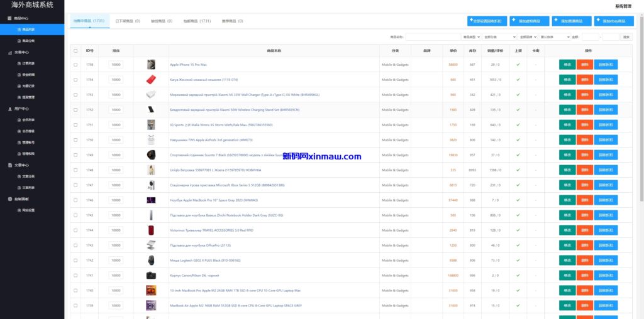Open the Apple iPhone 15 Pro Max thumbnail
This screenshot has height=319, width=644.
[151, 65]
